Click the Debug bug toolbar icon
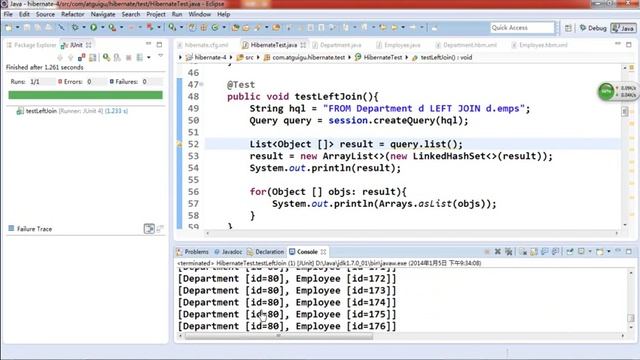The image size is (640, 360). click(75, 27)
